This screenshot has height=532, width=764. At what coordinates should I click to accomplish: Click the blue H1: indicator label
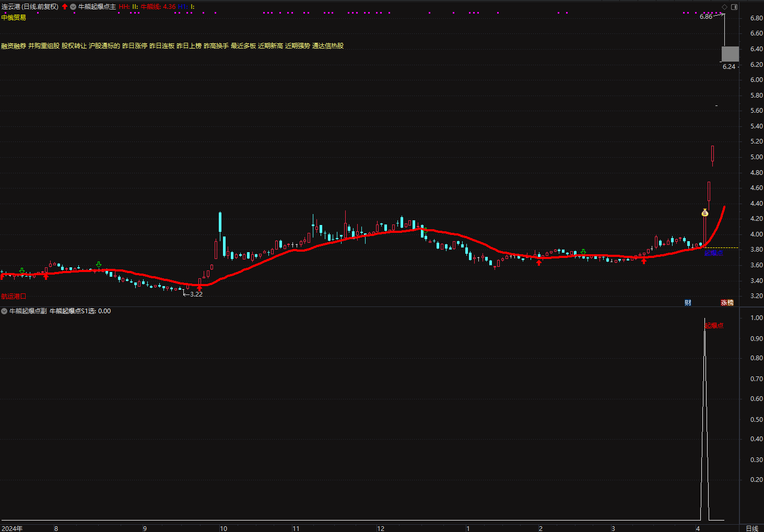183,7
